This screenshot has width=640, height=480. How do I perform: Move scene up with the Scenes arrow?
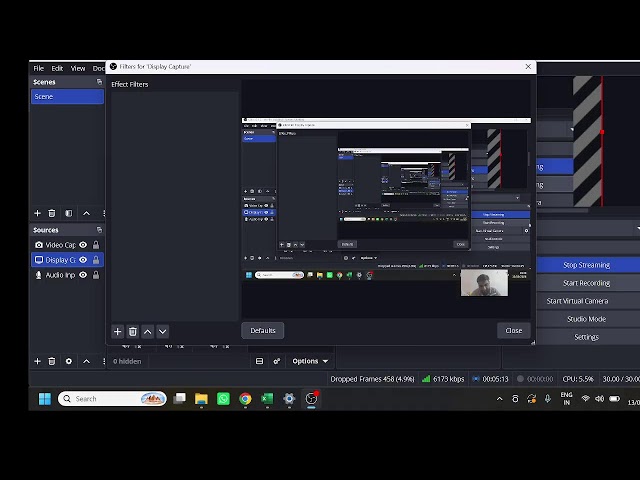tap(87, 213)
